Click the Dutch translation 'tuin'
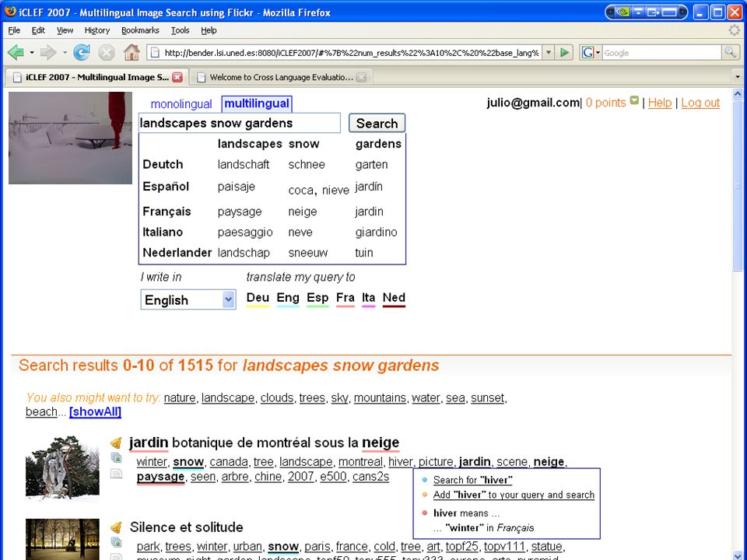The width and height of the screenshot is (747, 560). coord(364,253)
